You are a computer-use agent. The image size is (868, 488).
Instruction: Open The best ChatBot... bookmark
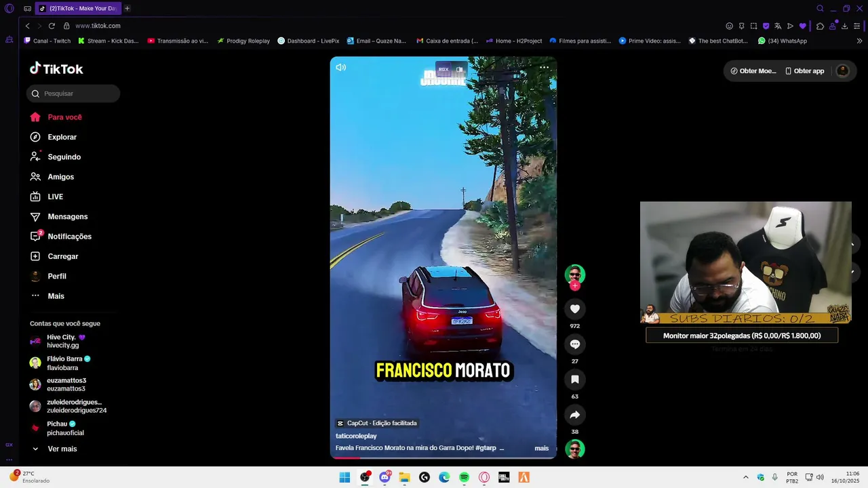tap(718, 41)
